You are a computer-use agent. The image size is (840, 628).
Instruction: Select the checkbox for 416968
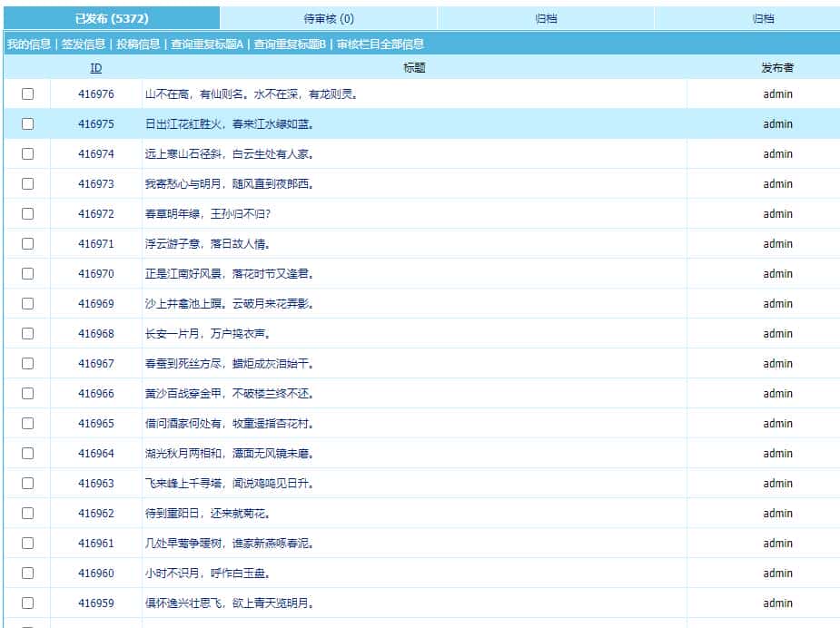point(28,334)
